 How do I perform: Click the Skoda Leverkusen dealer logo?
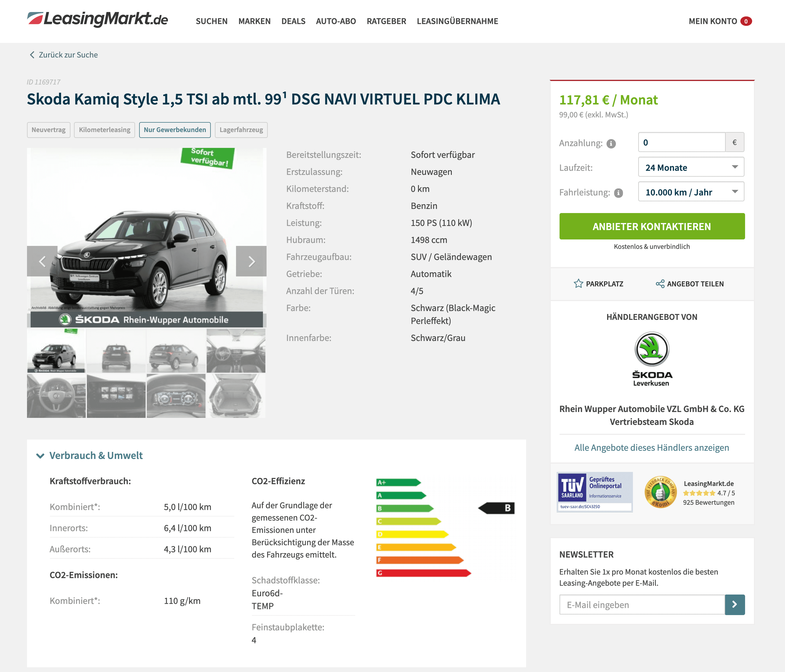[652, 359]
